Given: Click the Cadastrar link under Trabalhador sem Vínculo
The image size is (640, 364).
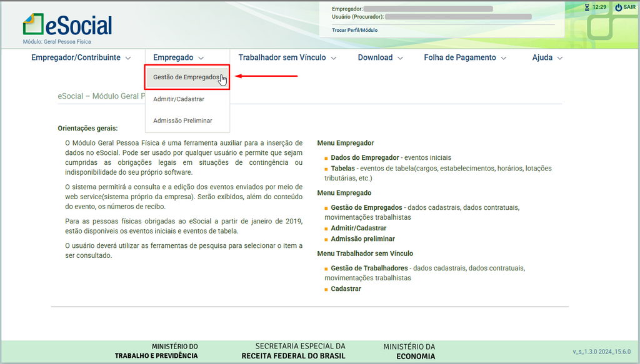Looking at the screenshot, I should point(346,289).
